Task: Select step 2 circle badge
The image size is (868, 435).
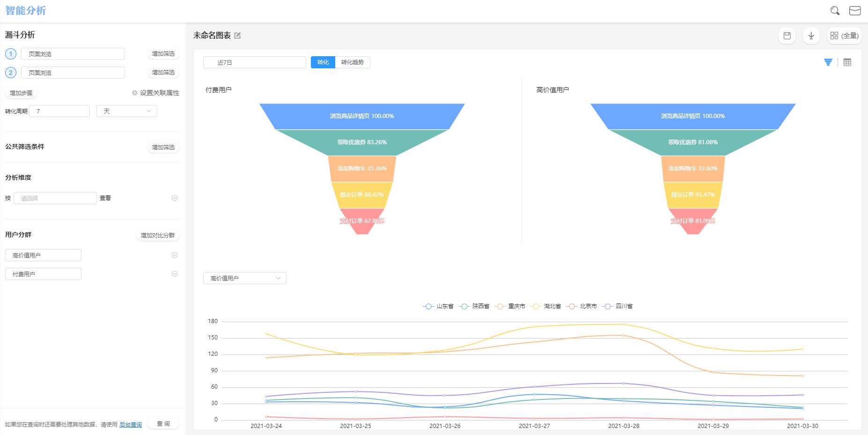Action: (x=11, y=73)
